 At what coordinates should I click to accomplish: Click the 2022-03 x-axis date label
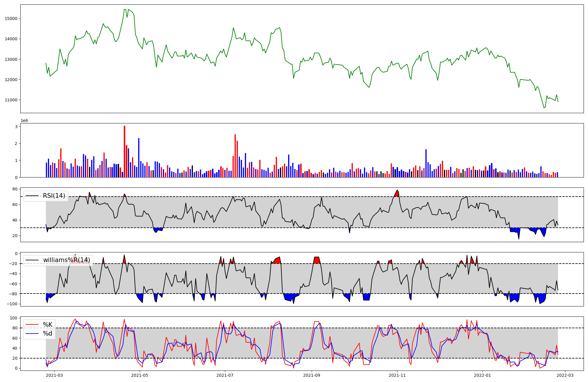coord(565,375)
